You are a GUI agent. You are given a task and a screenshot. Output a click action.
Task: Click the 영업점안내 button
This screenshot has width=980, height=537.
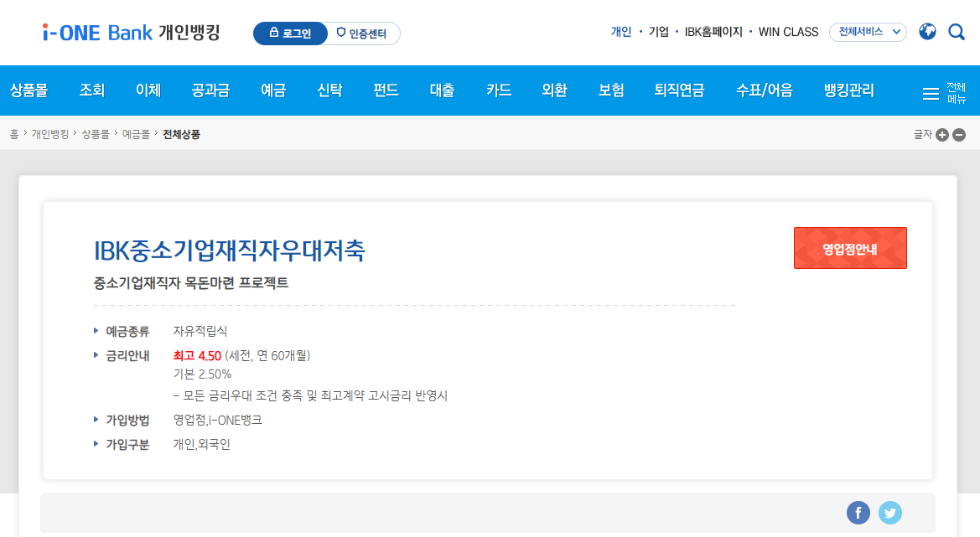[850, 248]
